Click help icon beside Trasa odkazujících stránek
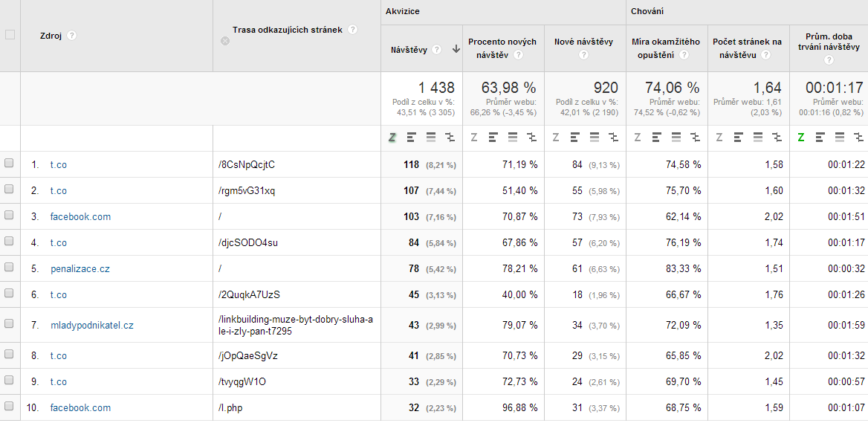 [x=352, y=30]
